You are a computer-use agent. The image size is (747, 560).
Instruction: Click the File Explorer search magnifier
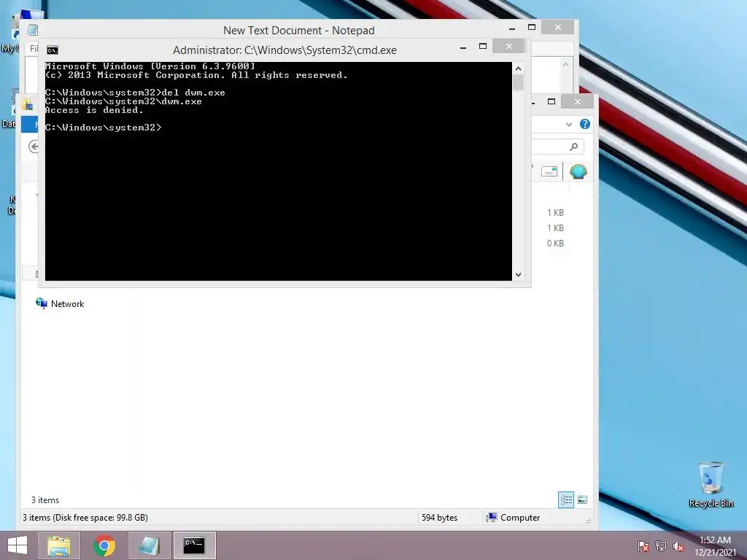pyautogui.click(x=573, y=147)
